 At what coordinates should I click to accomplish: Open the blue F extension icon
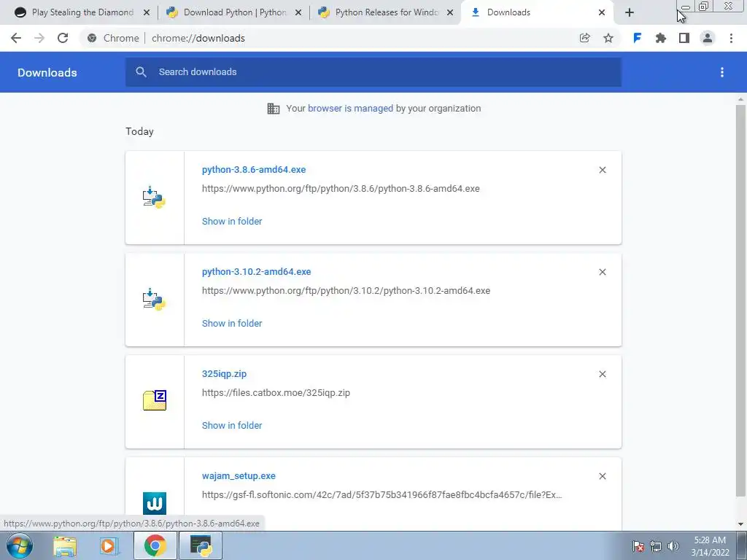(x=637, y=38)
